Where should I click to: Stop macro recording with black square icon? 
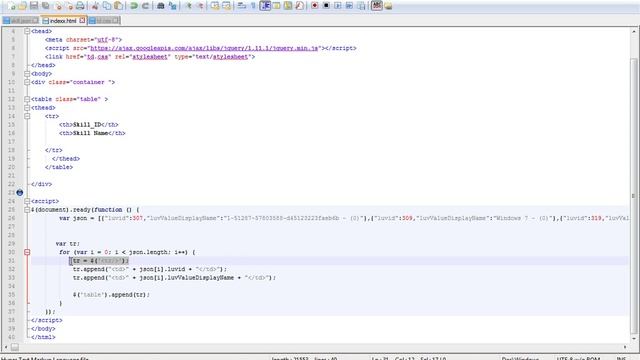point(326,6)
